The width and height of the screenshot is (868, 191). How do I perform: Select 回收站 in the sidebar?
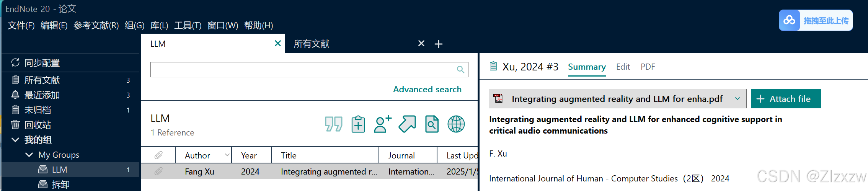(x=71, y=125)
